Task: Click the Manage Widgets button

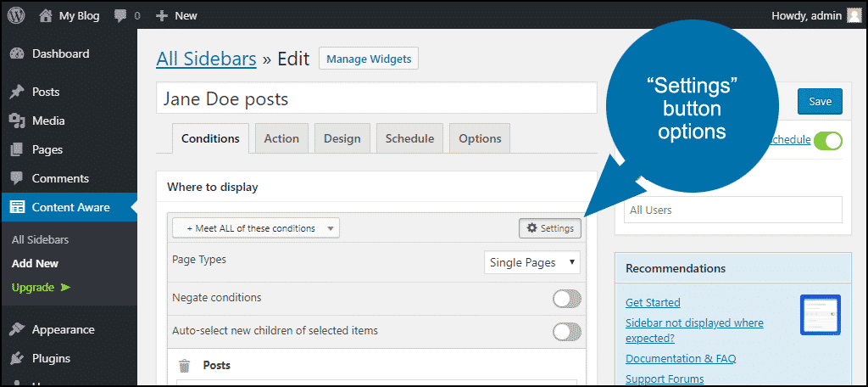Action: tap(369, 59)
